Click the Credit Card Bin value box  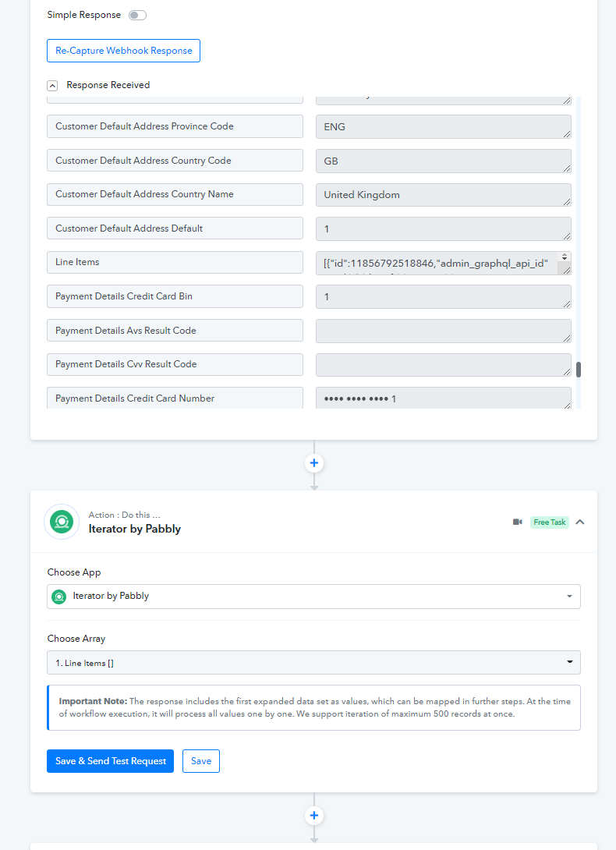[x=443, y=297]
